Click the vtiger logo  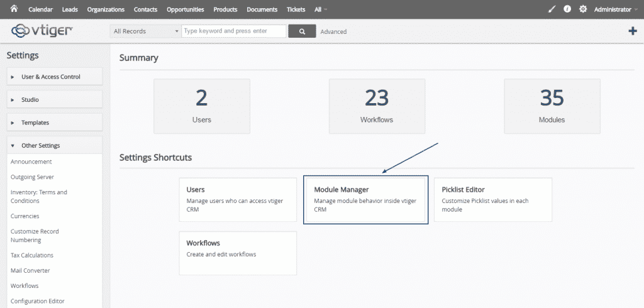(42, 31)
